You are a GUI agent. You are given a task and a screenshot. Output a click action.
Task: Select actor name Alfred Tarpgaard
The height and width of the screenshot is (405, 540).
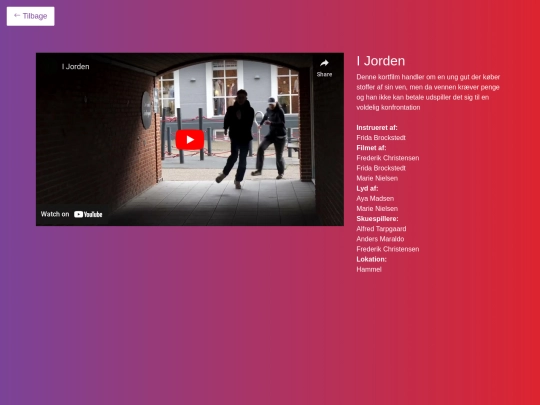click(x=381, y=229)
